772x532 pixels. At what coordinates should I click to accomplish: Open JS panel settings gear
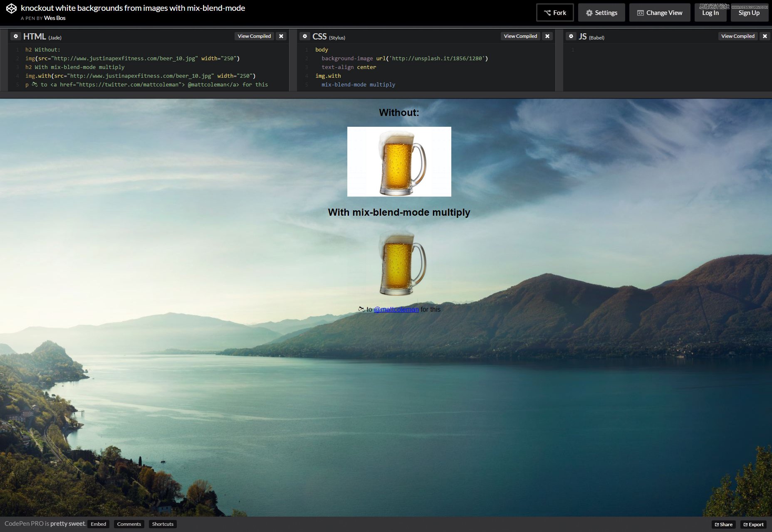click(x=571, y=36)
